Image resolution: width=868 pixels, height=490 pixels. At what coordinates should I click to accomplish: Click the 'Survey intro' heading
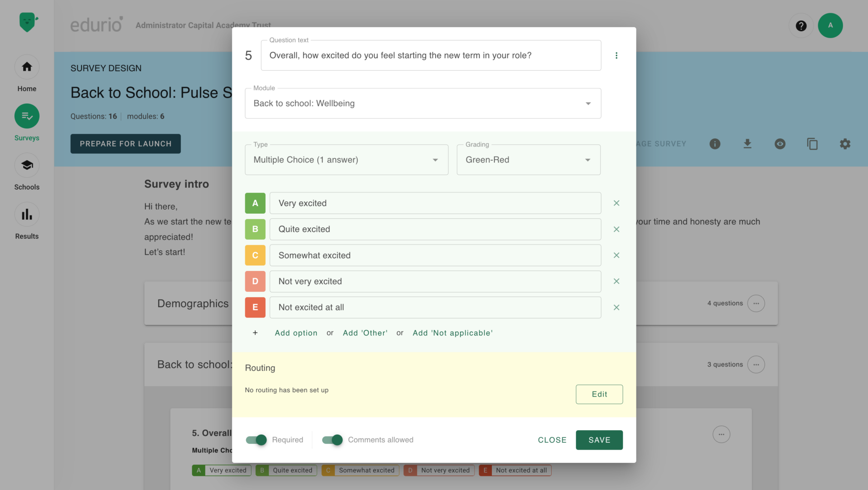(176, 184)
